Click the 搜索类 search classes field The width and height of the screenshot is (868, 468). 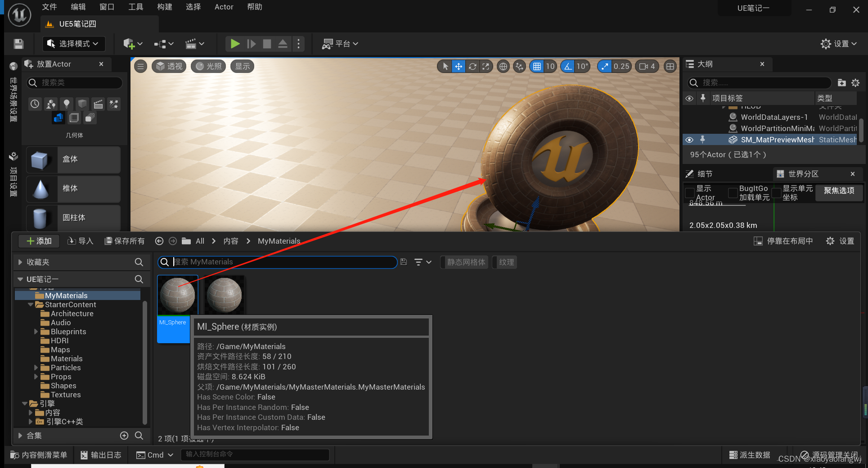click(75, 83)
